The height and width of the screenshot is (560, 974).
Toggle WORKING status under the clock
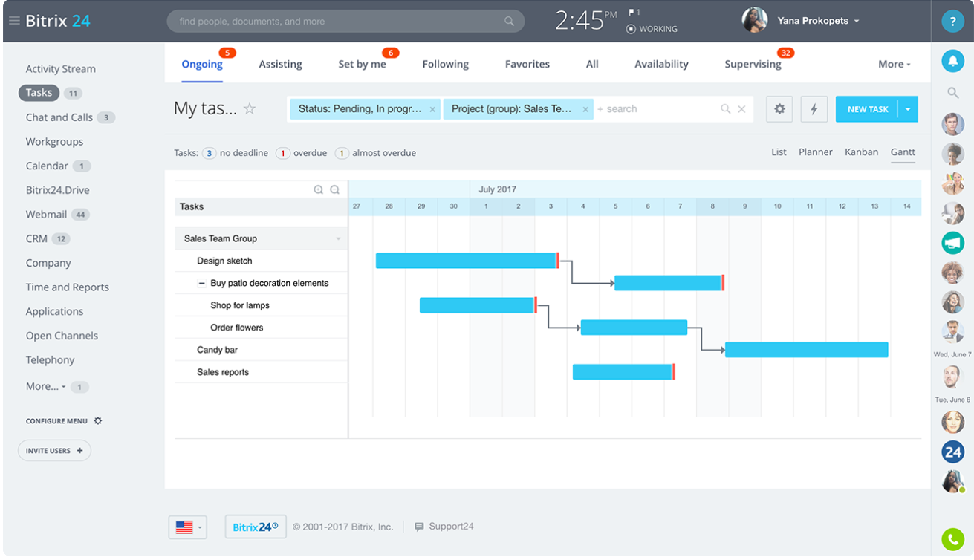(652, 29)
